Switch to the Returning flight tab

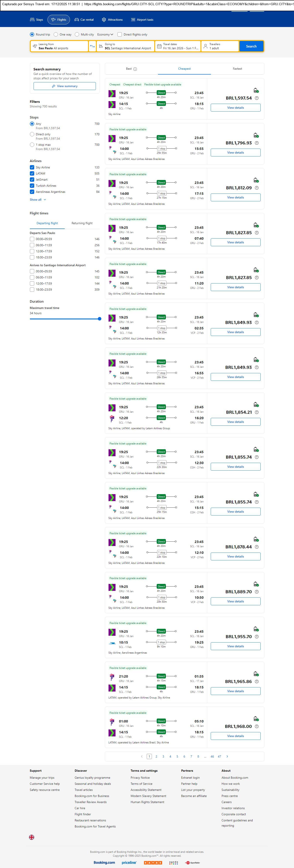click(x=82, y=223)
